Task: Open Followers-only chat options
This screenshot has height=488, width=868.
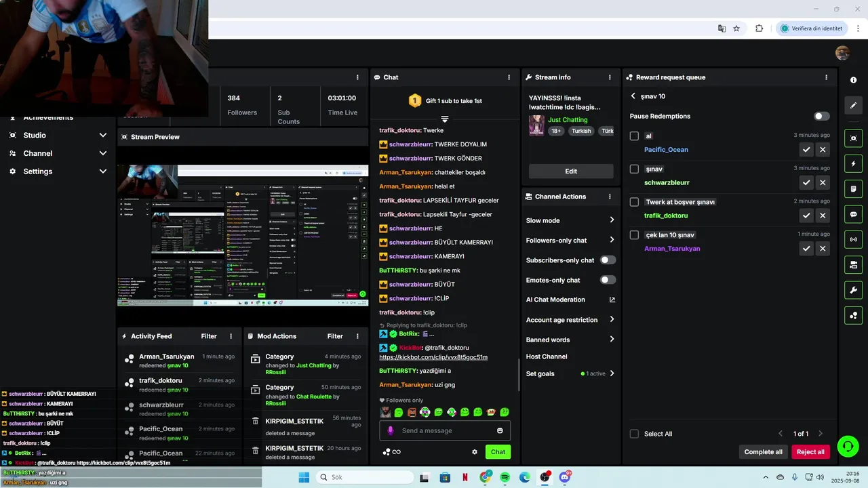Action: (570, 240)
